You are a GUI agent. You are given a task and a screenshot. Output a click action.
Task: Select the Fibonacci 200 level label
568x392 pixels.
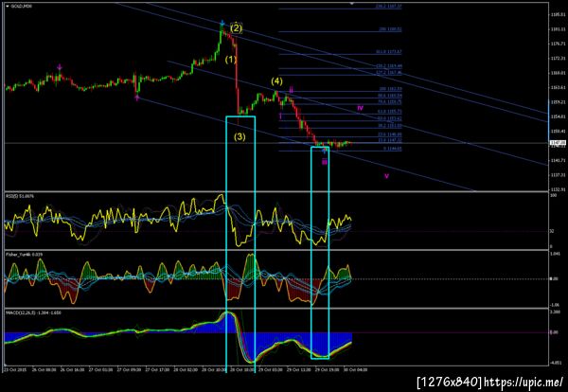390,29
